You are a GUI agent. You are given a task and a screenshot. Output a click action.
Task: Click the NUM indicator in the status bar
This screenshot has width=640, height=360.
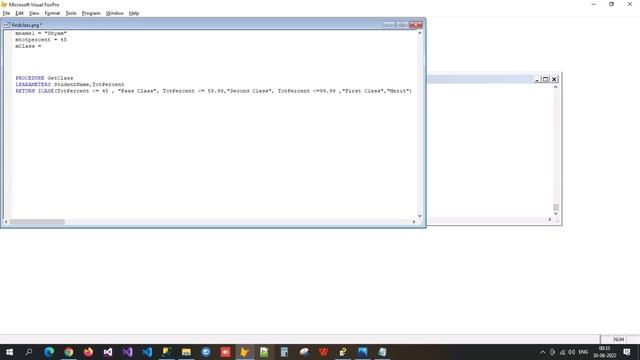(x=619, y=339)
